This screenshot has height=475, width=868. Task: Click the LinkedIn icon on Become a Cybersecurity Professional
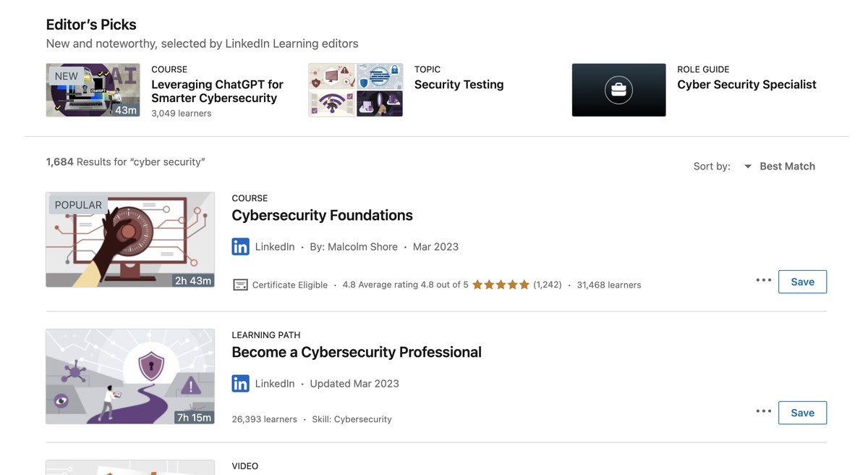240,383
